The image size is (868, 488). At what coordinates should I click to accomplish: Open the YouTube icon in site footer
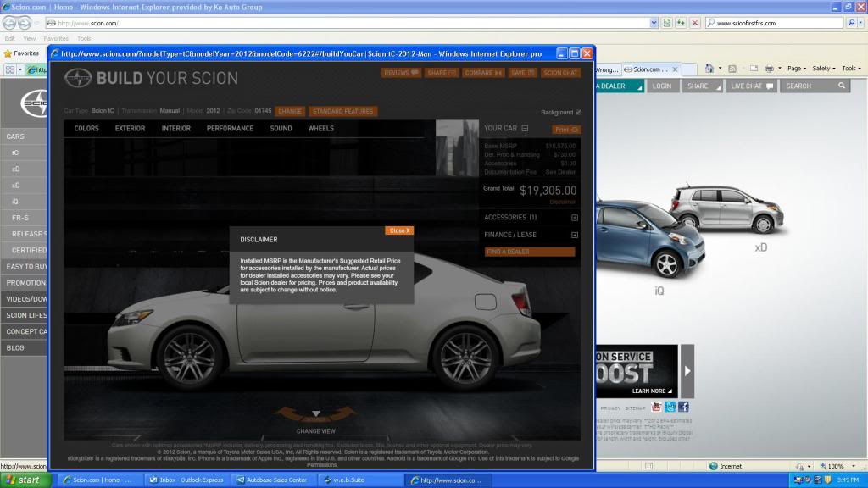pos(657,408)
